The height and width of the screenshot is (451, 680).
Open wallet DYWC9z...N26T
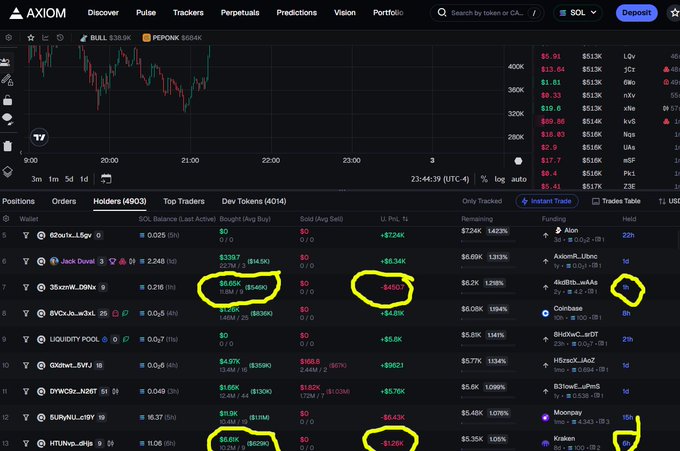click(x=73, y=391)
